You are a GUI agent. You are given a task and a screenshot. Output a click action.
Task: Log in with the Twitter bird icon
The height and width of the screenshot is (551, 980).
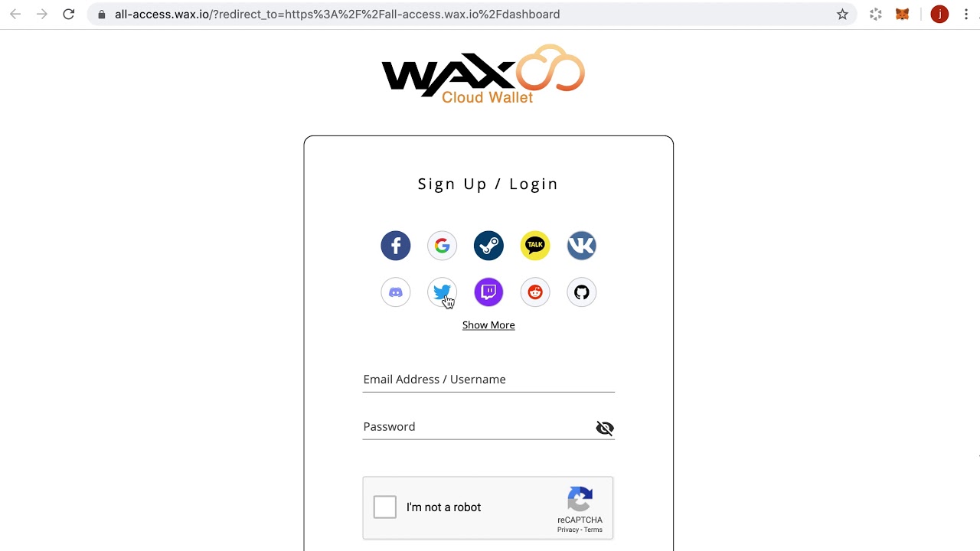(x=442, y=292)
